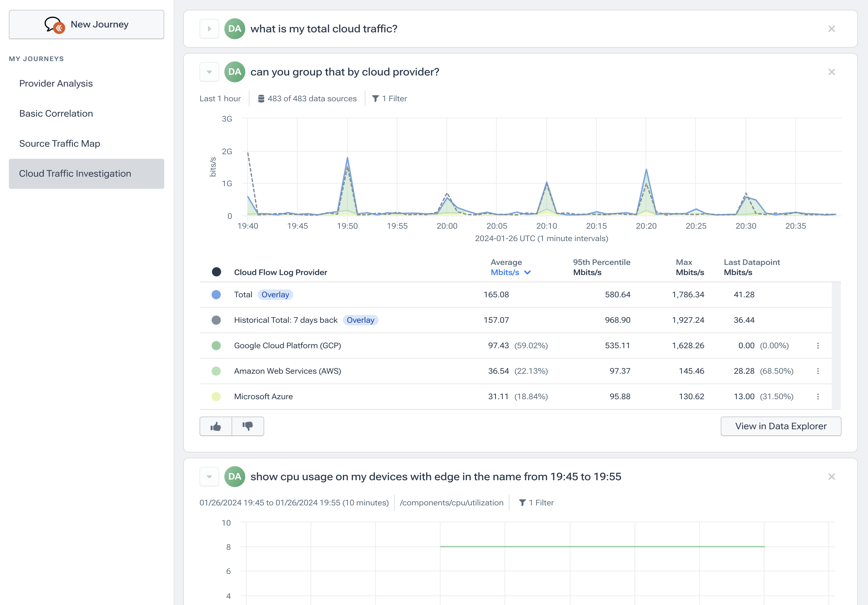The width and height of the screenshot is (868, 605).
Task: Toggle the light green AWS series swatch
Action: coord(216,371)
